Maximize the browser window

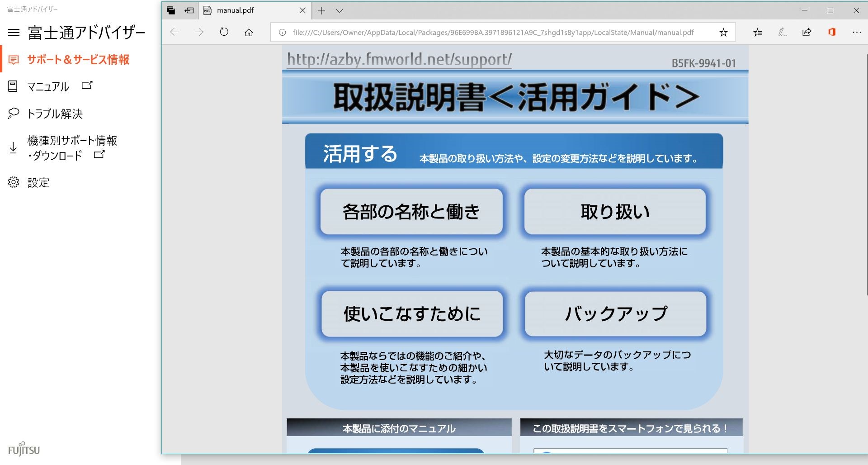pyautogui.click(x=830, y=10)
